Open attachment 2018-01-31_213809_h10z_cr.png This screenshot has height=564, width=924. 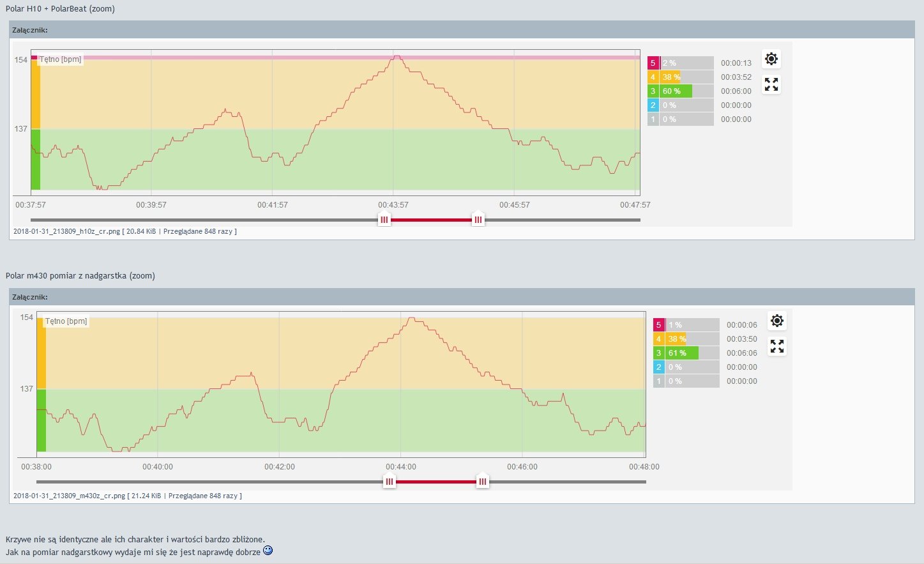click(x=66, y=232)
